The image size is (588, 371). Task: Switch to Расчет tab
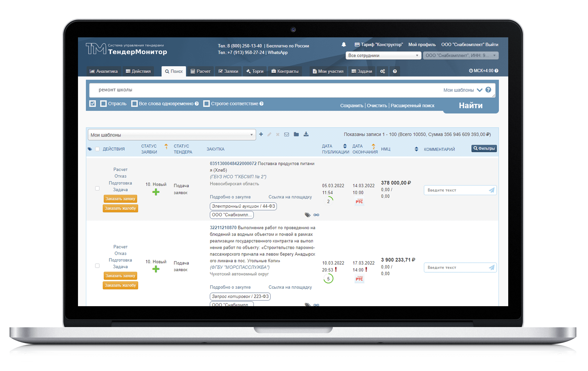[200, 71]
